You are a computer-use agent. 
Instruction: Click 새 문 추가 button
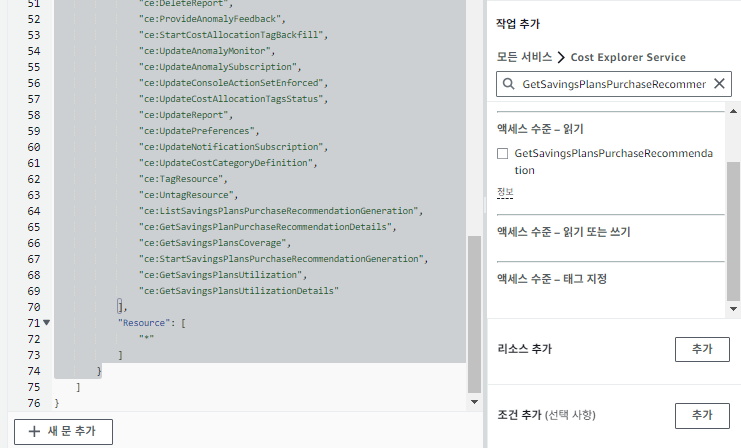63,431
